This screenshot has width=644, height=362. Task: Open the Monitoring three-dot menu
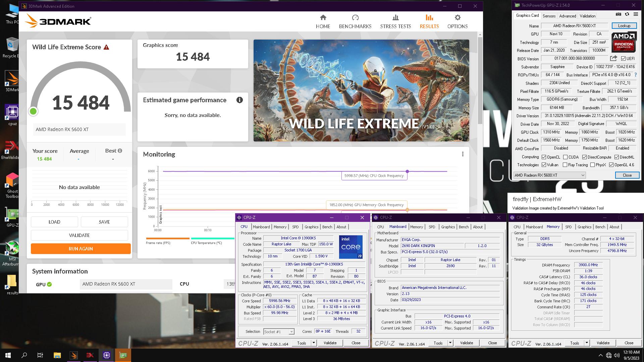click(463, 154)
